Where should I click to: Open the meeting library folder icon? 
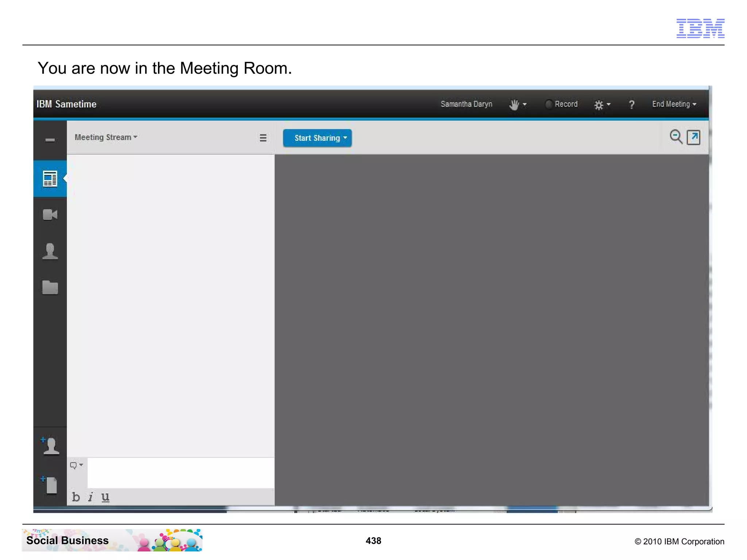[x=50, y=287]
